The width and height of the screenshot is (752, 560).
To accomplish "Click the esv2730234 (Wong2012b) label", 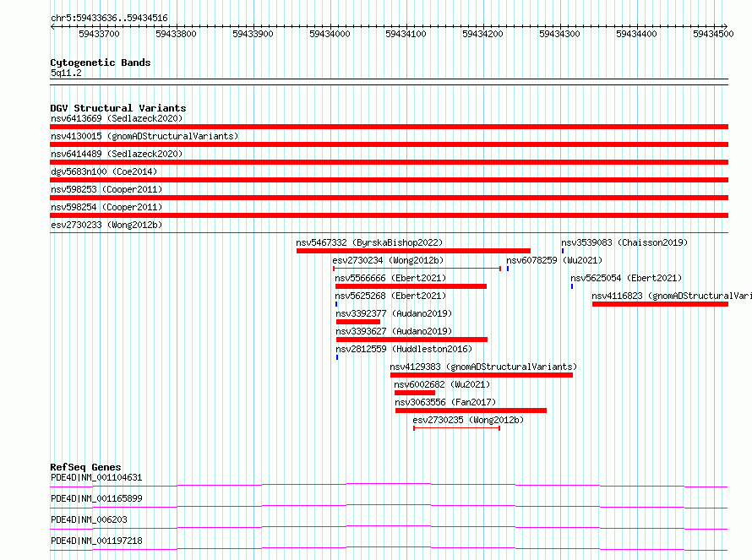I will [x=388, y=260].
